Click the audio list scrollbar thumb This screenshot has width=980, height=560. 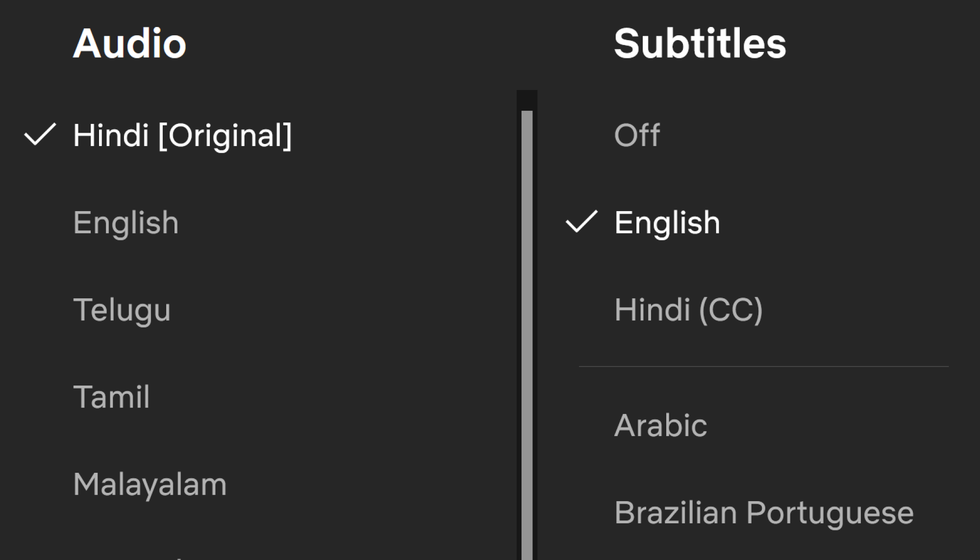(527, 333)
